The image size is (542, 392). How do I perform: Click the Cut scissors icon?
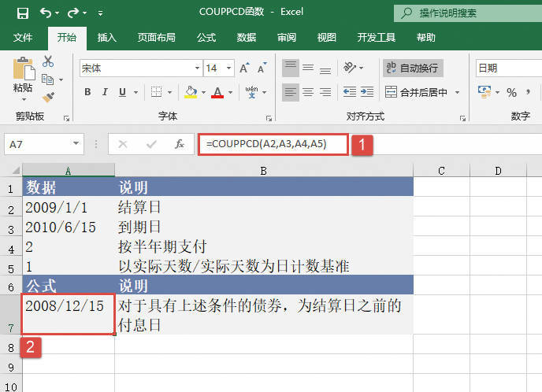48,61
